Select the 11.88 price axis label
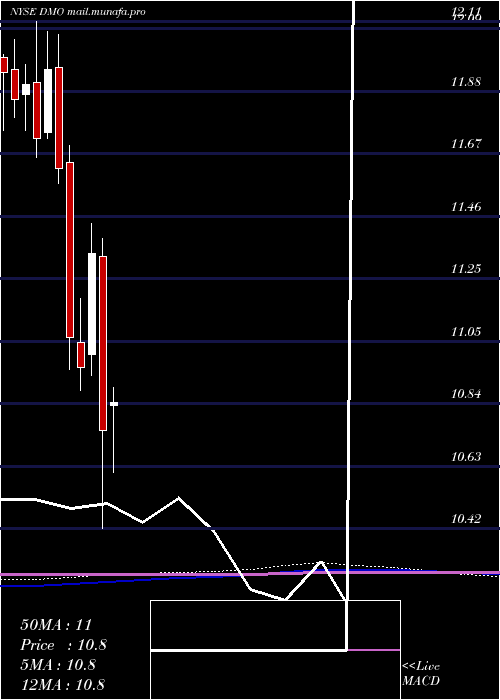The image size is (500, 700). point(466,82)
